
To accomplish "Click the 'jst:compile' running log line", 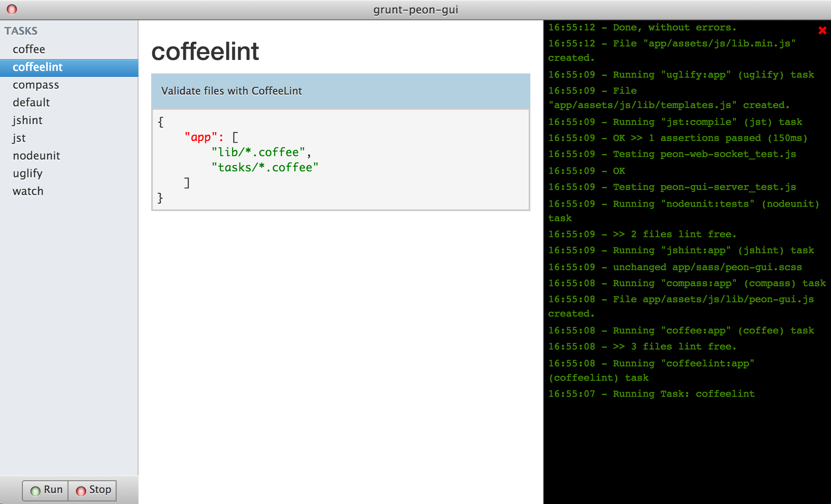I will coord(675,122).
